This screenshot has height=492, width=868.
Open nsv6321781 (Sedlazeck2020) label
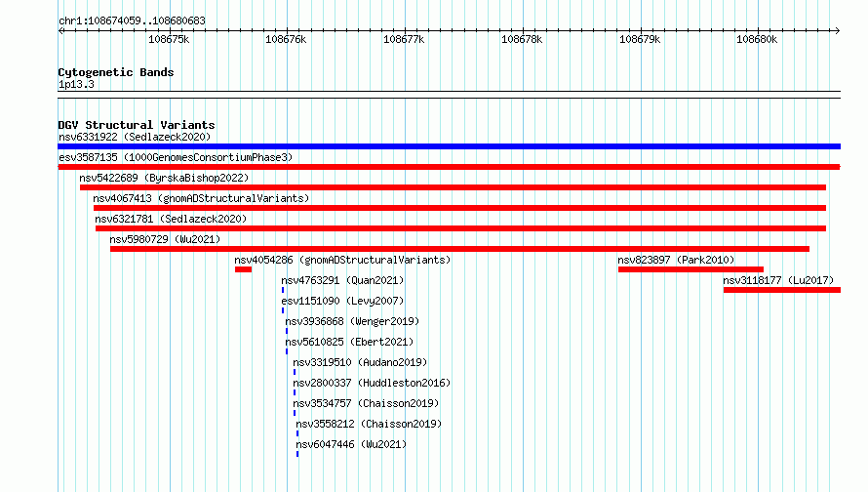tap(171, 219)
